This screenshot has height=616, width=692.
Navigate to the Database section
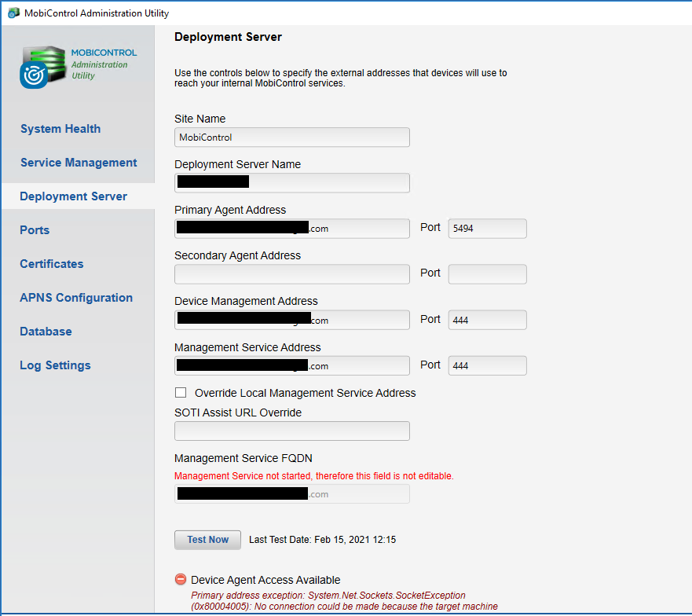[x=46, y=332]
